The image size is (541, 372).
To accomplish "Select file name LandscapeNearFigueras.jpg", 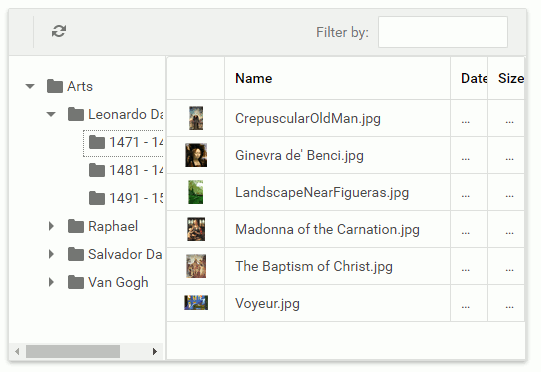I will pos(322,192).
